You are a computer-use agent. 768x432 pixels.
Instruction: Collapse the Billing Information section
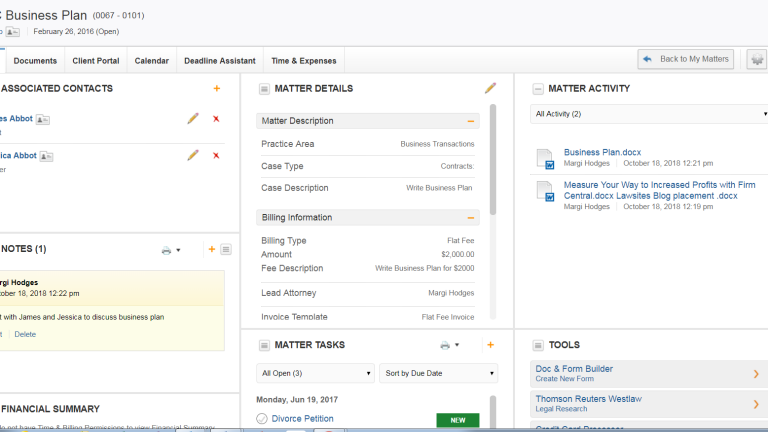[471, 217]
